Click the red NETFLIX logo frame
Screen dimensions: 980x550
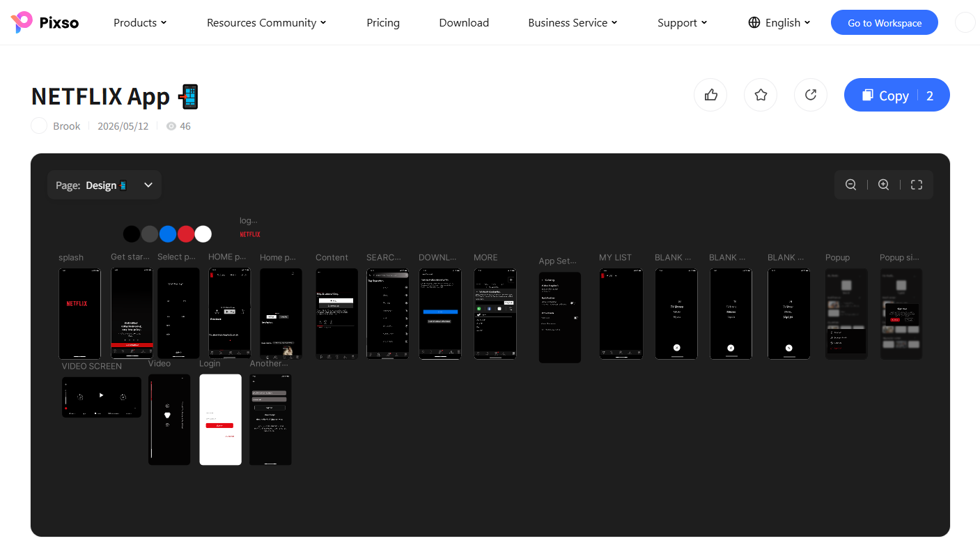[250, 234]
